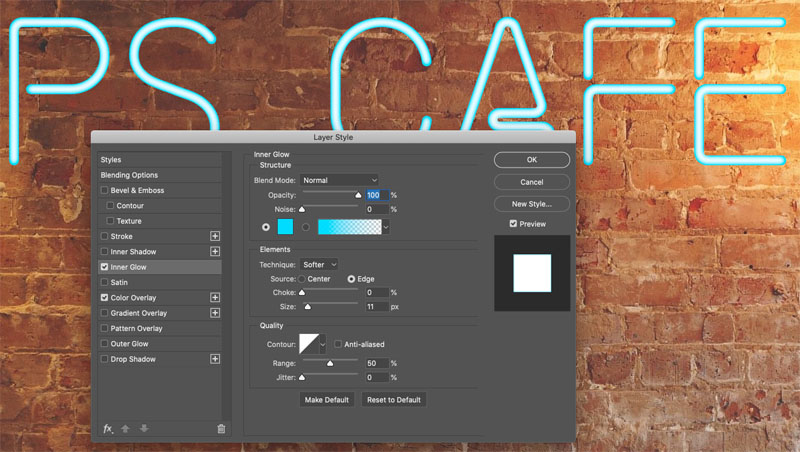This screenshot has height=452, width=800.
Task: Select the Pattern Overlay effect row
Action: pos(160,329)
